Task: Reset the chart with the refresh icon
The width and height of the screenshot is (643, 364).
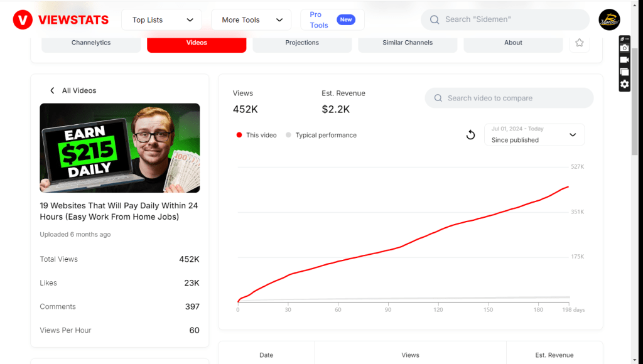Action: pyautogui.click(x=470, y=135)
